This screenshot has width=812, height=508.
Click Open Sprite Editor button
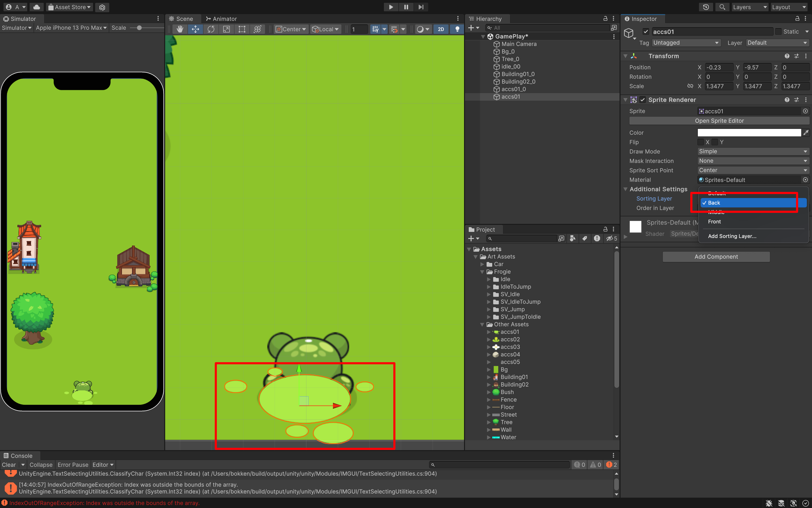click(x=719, y=121)
